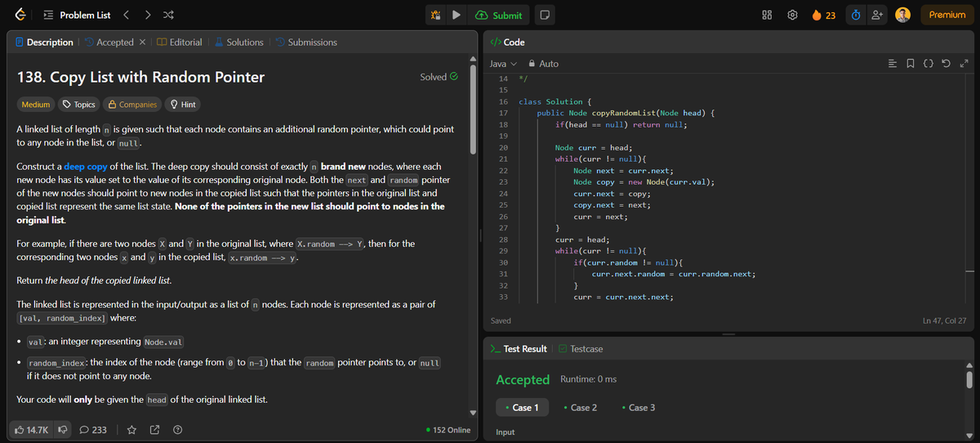This screenshot has height=443, width=980.
Task: Click the invite user icon
Action: click(x=877, y=15)
